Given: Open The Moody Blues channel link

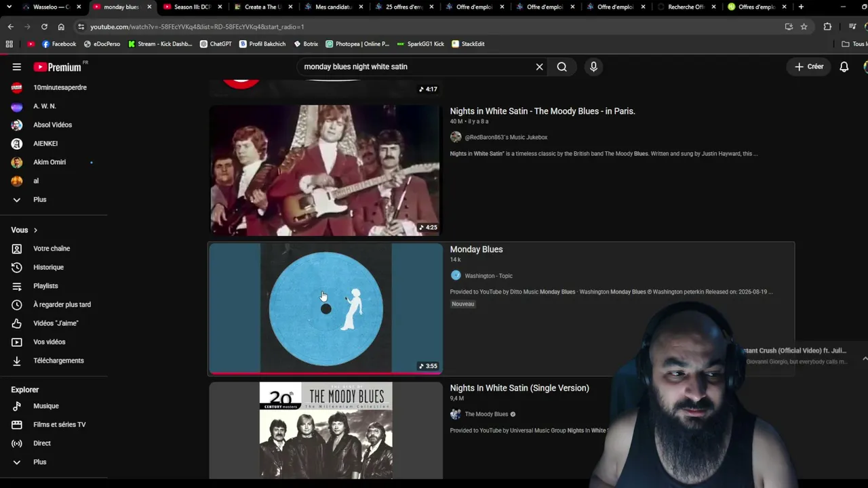Looking at the screenshot, I should 486,414.
